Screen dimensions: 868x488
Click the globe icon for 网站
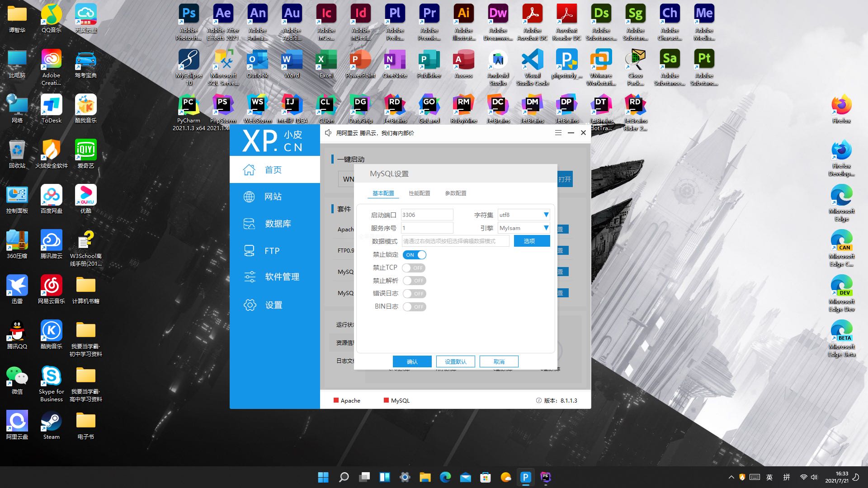point(249,197)
